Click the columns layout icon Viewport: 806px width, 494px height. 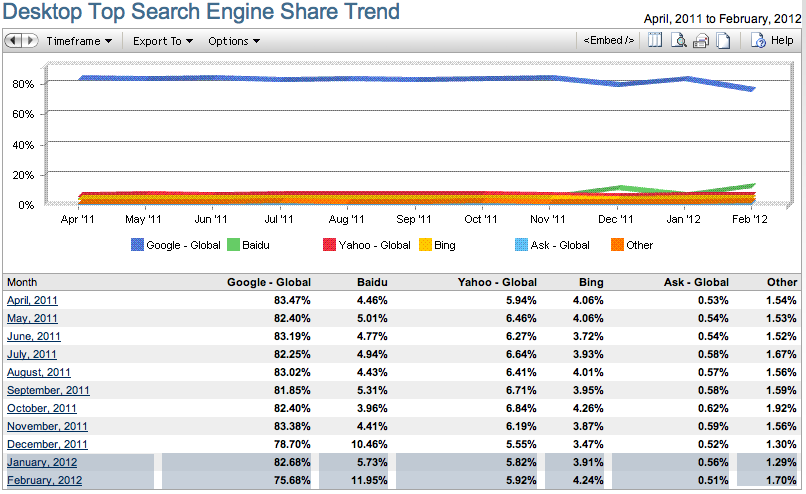[656, 41]
